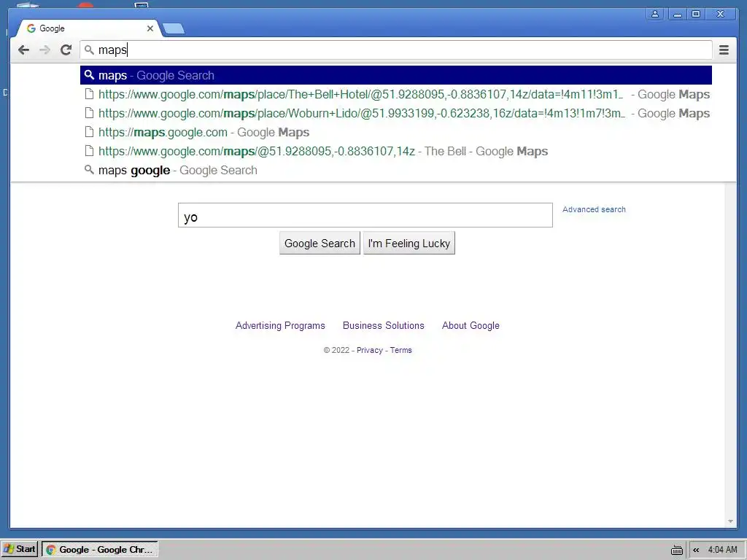Open a new tab with the blank tab button
The height and width of the screenshot is (560, 747).
click(174, 29)
